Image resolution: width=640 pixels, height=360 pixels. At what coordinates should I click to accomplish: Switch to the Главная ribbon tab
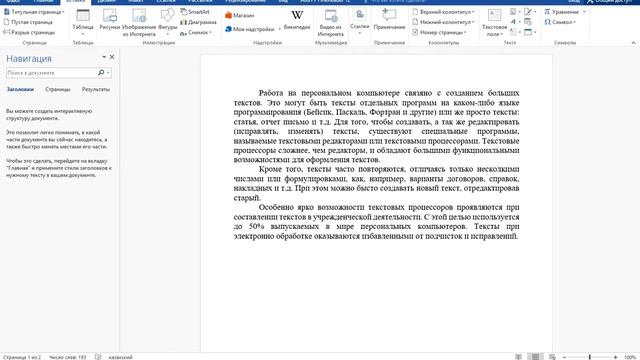[x=43, y=1]
